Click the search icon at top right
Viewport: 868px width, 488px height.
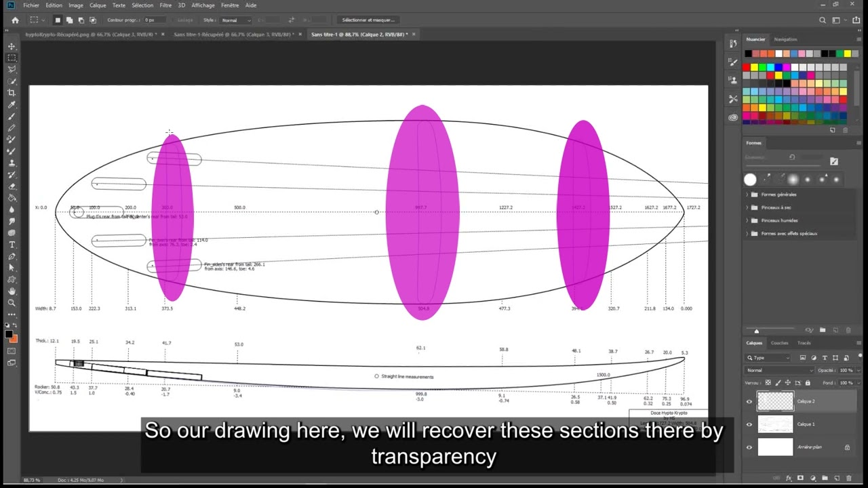823,20
